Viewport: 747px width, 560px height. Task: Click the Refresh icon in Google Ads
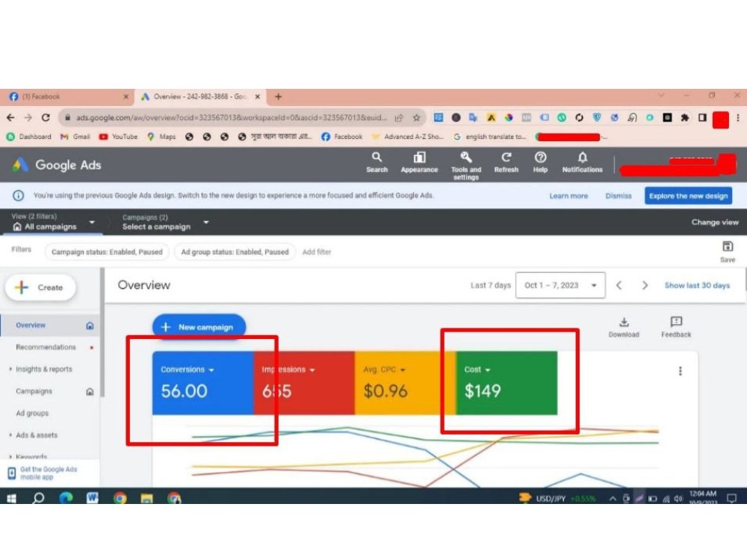pyautogui.click(x=506, y=162)
